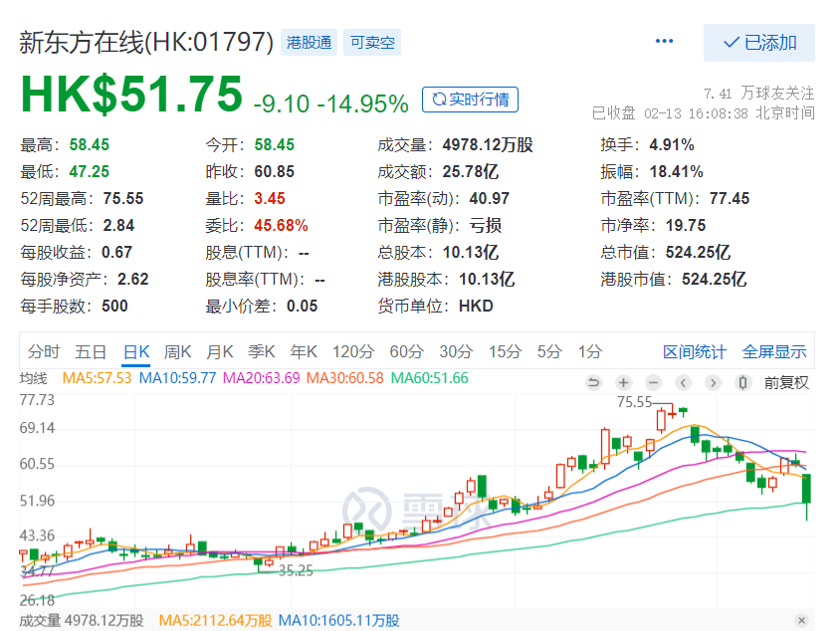Zoom in the chart with plus icon
This screenshot has width=840, height=631.
coord(623,382)
